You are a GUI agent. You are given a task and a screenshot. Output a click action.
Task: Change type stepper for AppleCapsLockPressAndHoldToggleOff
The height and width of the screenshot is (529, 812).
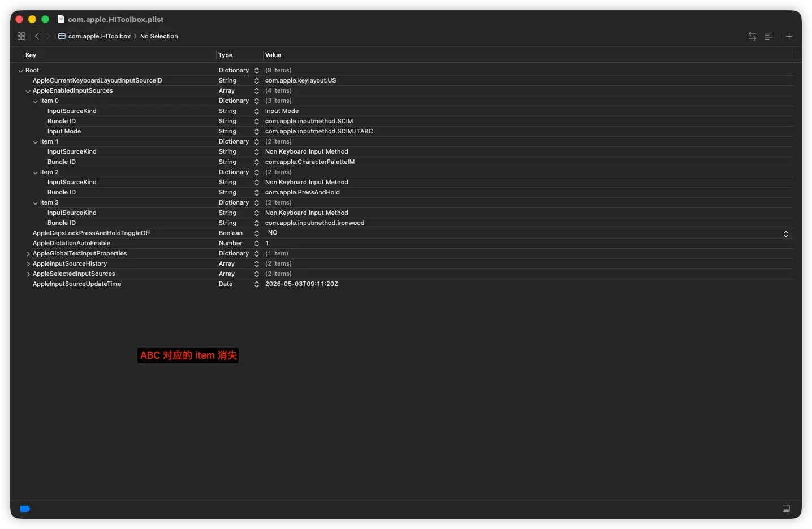click(x=257, y=233)
